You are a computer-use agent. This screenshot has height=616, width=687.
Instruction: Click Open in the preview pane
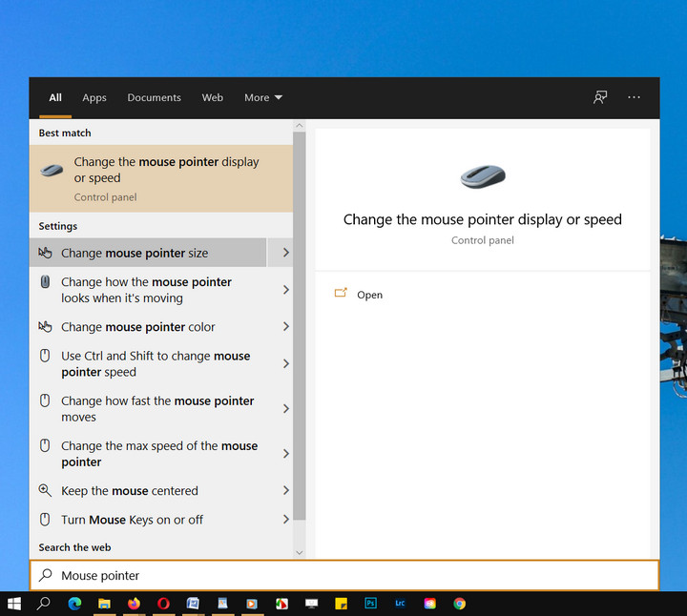click(369, 295)
